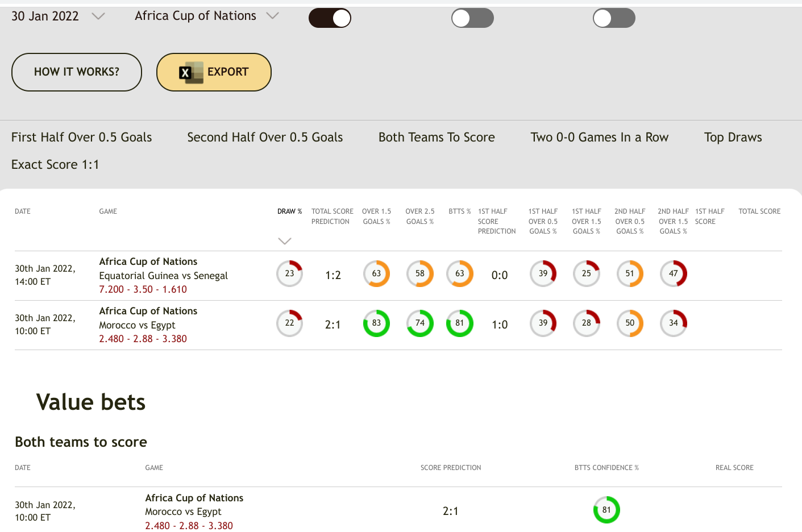Click the over 2.5 goals 58 gauge
Image resolution: width=802 pixels, height=532 pixels.
click(420, 273)
